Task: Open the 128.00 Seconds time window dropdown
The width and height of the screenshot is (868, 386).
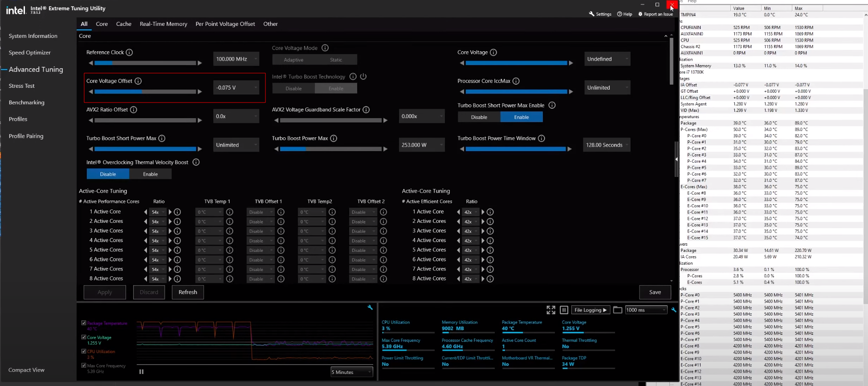Action: click(x=607, y=145)
